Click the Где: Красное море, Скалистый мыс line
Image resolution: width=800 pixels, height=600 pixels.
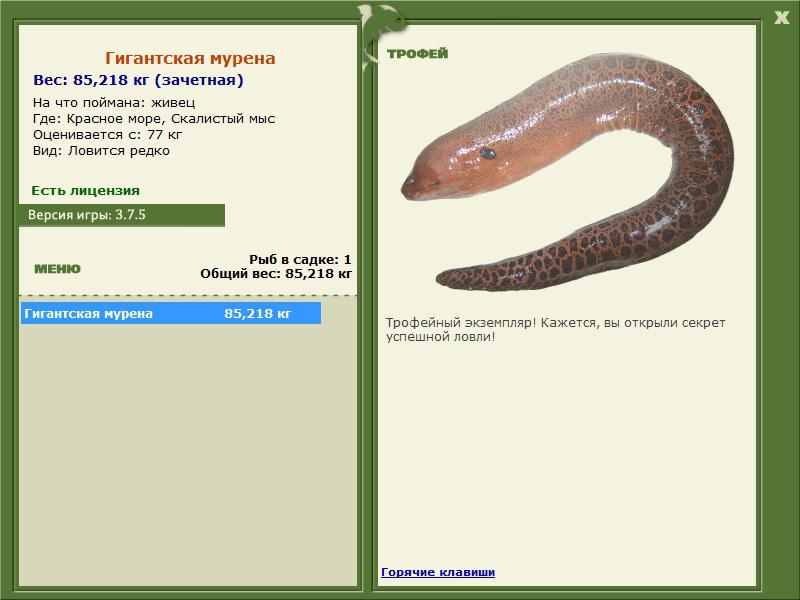pyautogui.click(x=154, y=119)
